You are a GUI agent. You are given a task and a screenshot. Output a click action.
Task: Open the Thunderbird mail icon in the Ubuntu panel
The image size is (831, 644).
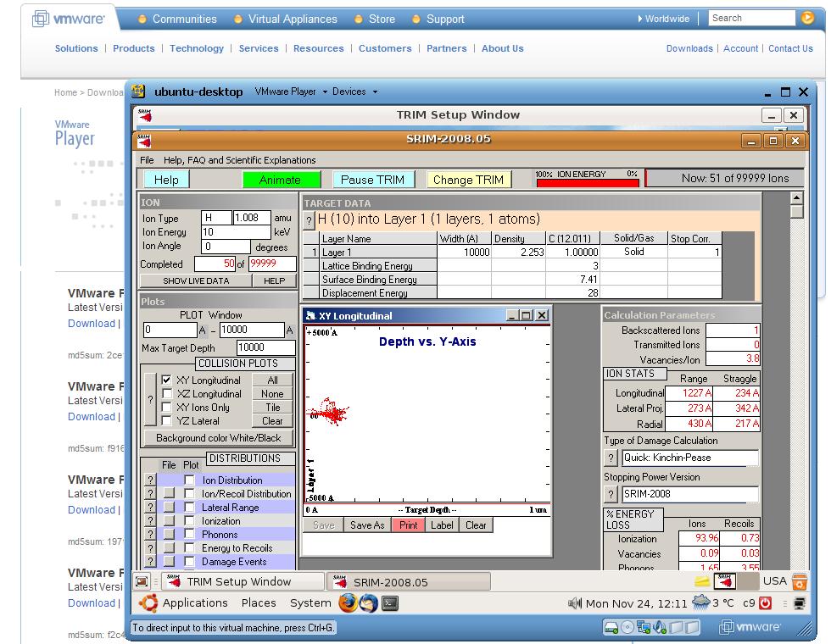[x=369, y=602]
